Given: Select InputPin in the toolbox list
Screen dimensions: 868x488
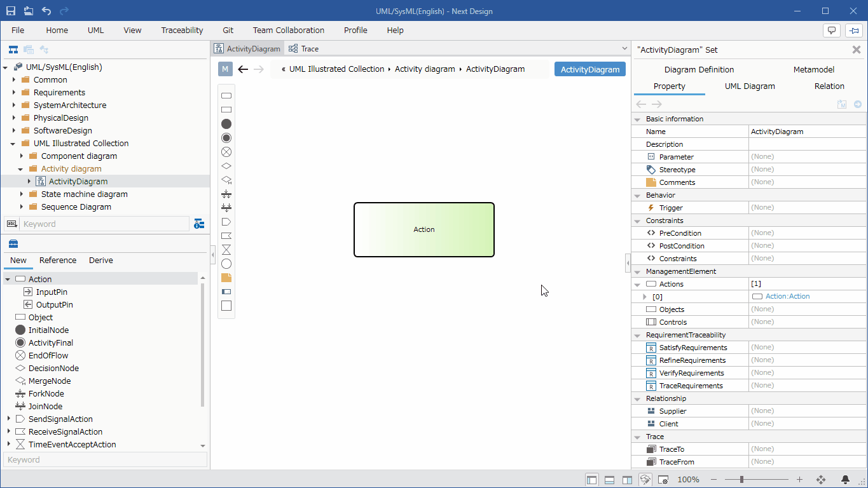Looking at the screenshot, I should [52, 292].
